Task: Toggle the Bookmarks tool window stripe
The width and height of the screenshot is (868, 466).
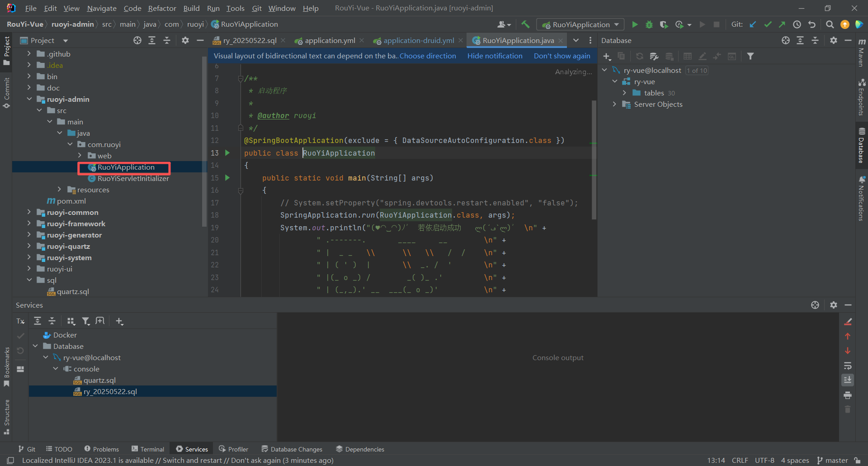Action: click(6, 367)
